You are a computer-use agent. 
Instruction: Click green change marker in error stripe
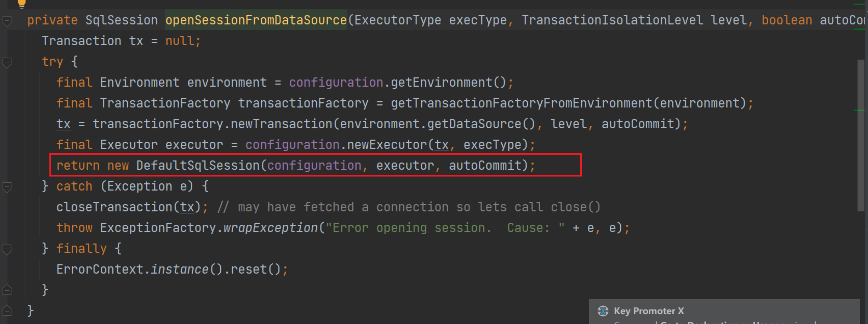(x=859, y=110)
